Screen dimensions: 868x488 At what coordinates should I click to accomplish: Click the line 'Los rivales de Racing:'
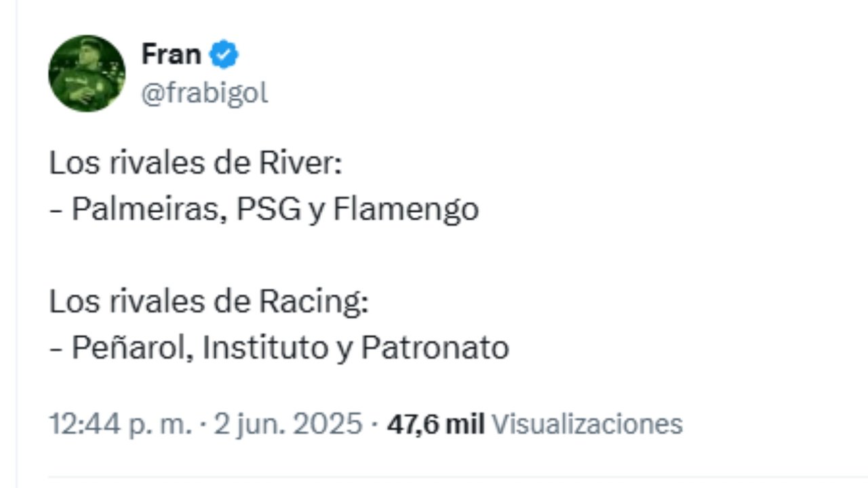(x=208, y=302)
